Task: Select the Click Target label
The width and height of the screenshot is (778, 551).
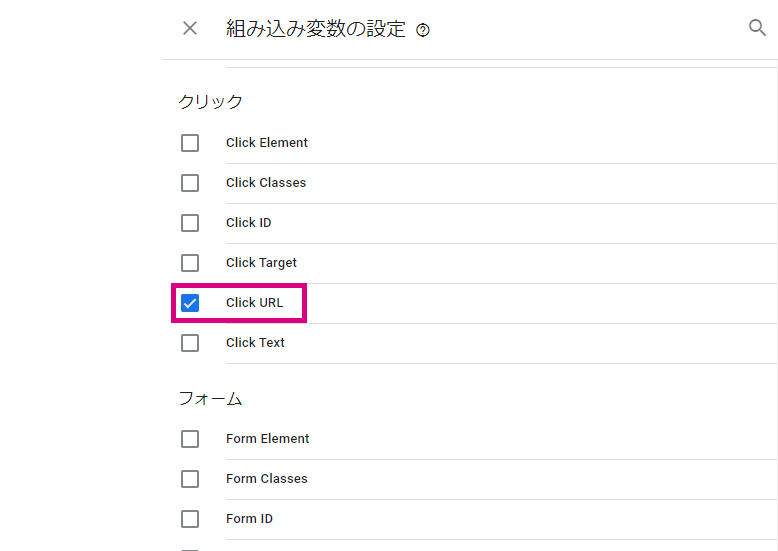Action: pos(261,263)
